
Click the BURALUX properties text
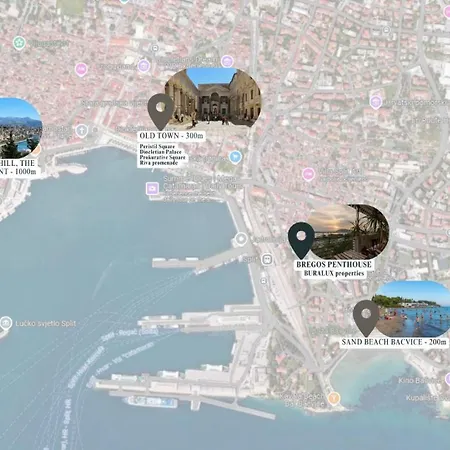pyautogui.click(x=334, y=273)
